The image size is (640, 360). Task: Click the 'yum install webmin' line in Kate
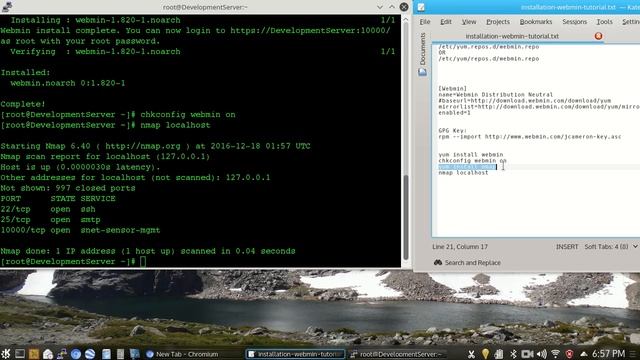point(471,155)
